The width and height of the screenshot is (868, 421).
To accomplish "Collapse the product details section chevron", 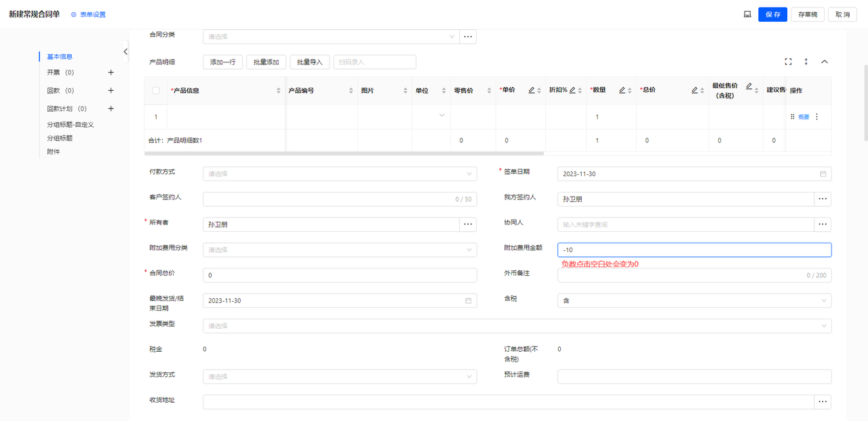I will (825, 62).
